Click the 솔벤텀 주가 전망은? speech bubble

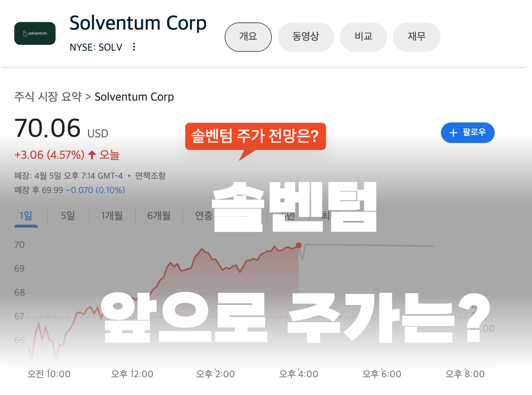point(255,136)
